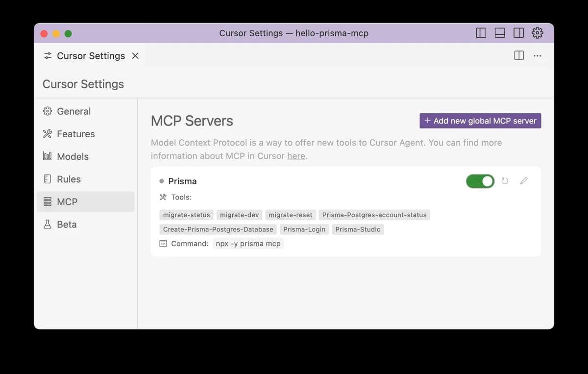Close the Cursor Settings tab
The width and height of the screenshot is (588, 374).
[x=135, y=56]
